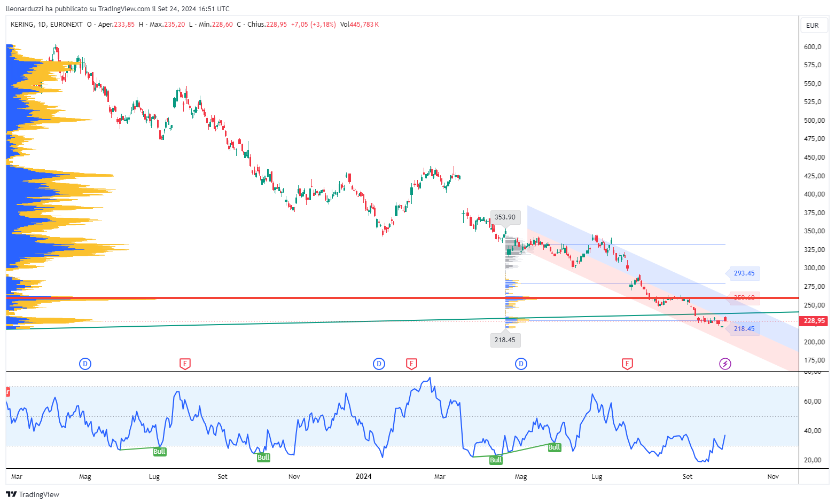Click the 300,00 price axis label
This screenshot has height=504, width=835.
point(814,268)
